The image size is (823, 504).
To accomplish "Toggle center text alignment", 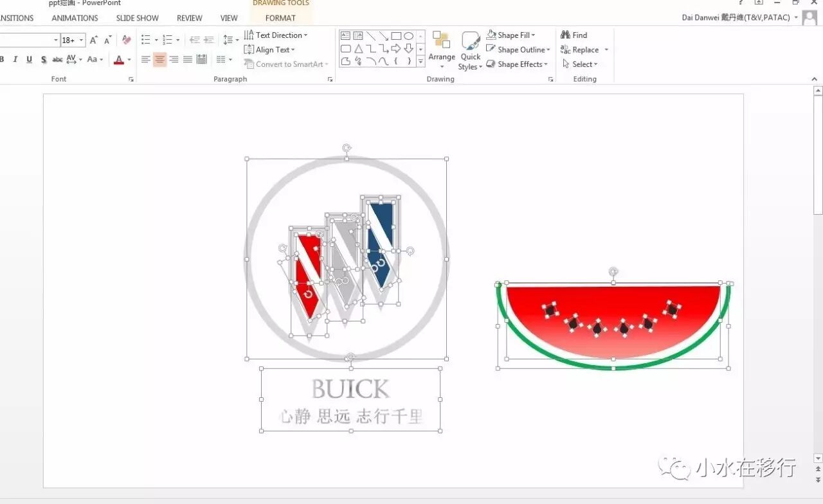I will click(159, 60).
